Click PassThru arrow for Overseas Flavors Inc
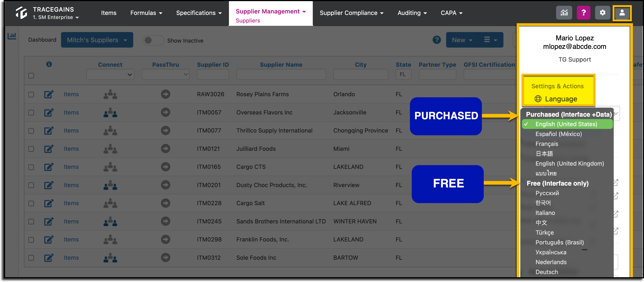Screen dimensions: 644x282 (x=165, y=112)
